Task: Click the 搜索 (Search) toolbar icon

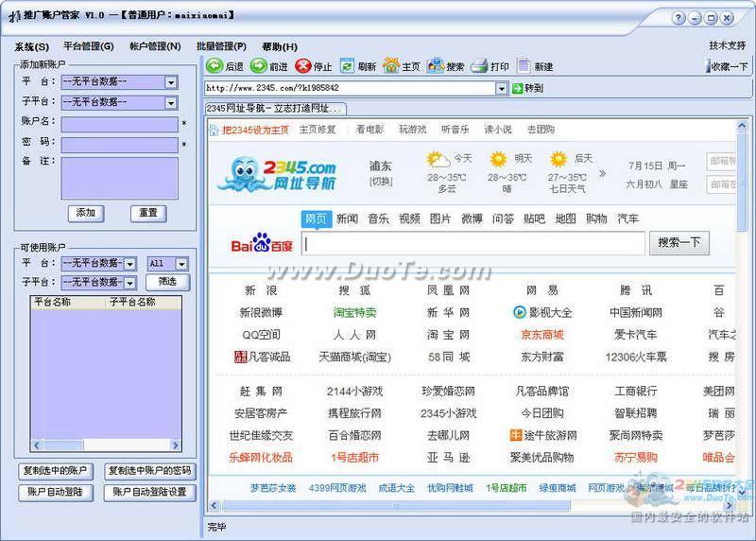Action: point(436,66)
